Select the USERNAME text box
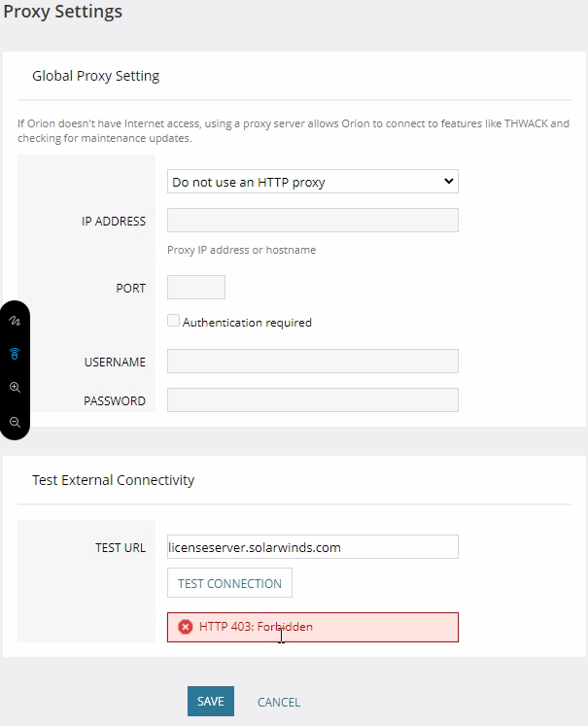 (312, 362)
